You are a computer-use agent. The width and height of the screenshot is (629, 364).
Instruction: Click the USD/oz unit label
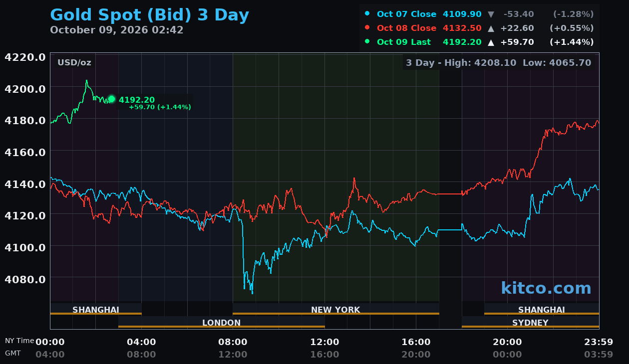[x=74, y=62]
